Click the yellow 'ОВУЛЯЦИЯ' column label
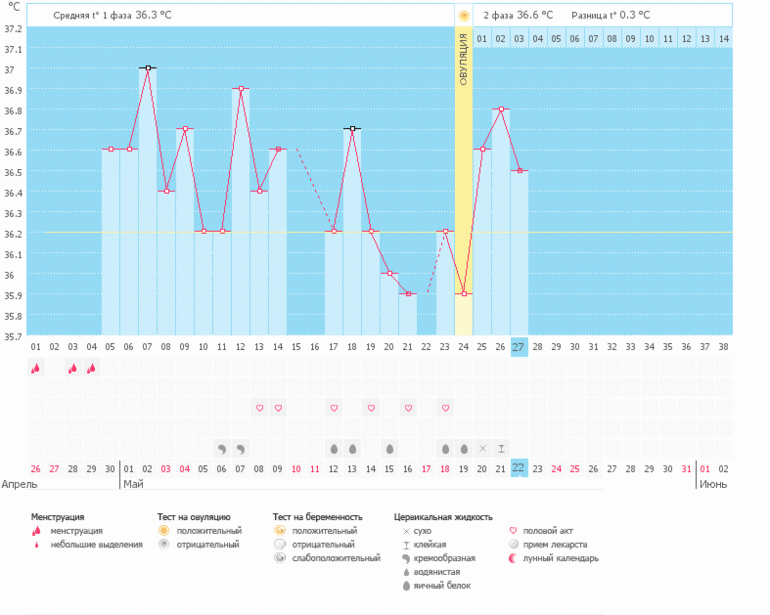 [463, 60]
